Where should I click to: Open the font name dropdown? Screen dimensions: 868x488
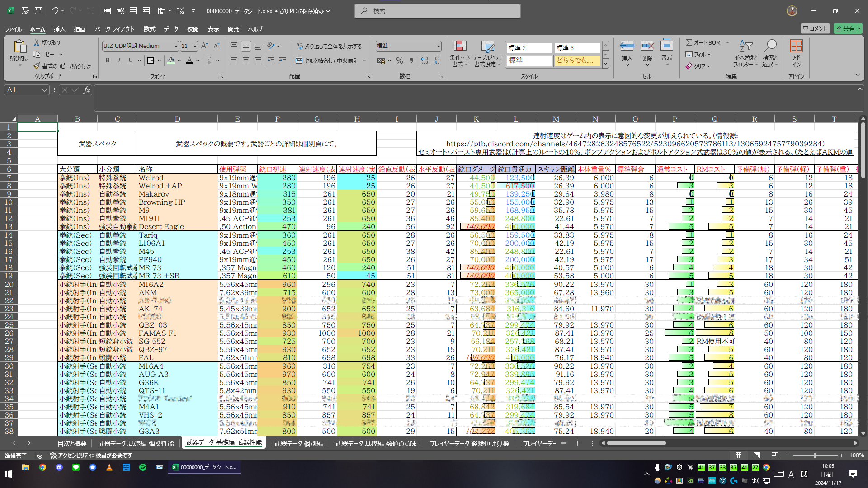coord(176,46)
